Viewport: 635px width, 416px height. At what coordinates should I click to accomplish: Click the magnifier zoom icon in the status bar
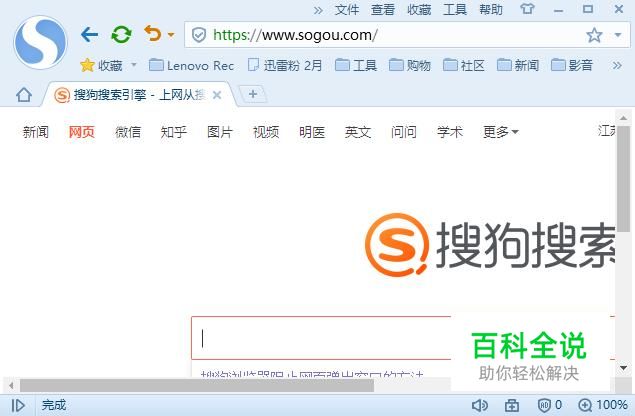tap(585, 405)
